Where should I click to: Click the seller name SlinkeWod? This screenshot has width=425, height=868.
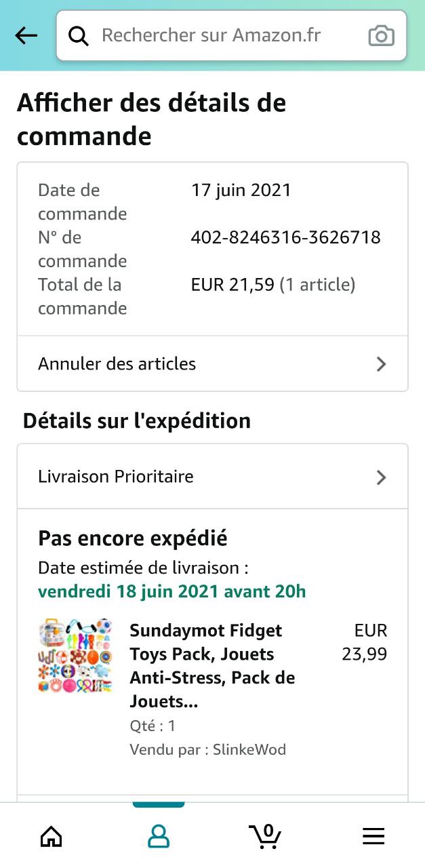249,749
